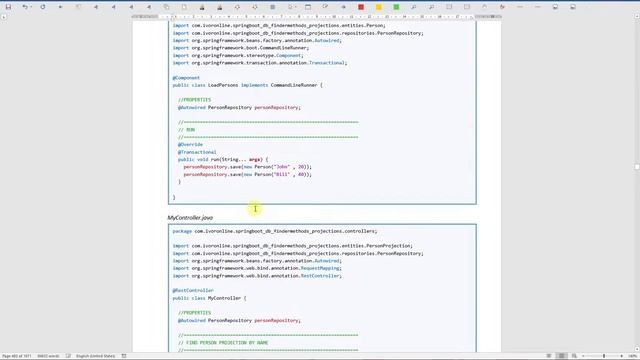Click the Save icon in the toolbar
Image resolution: width=640 pixels, height=360 pixels.
tap(8, 7)
